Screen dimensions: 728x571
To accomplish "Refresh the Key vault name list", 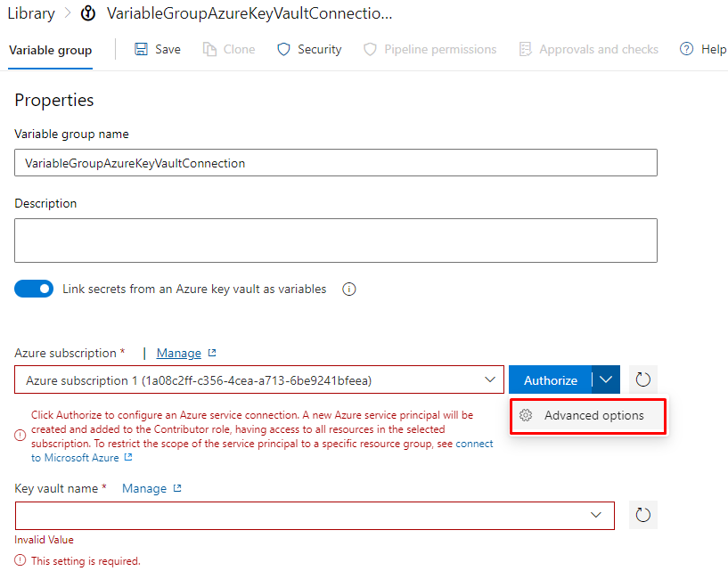I will (x=642, y=515).
